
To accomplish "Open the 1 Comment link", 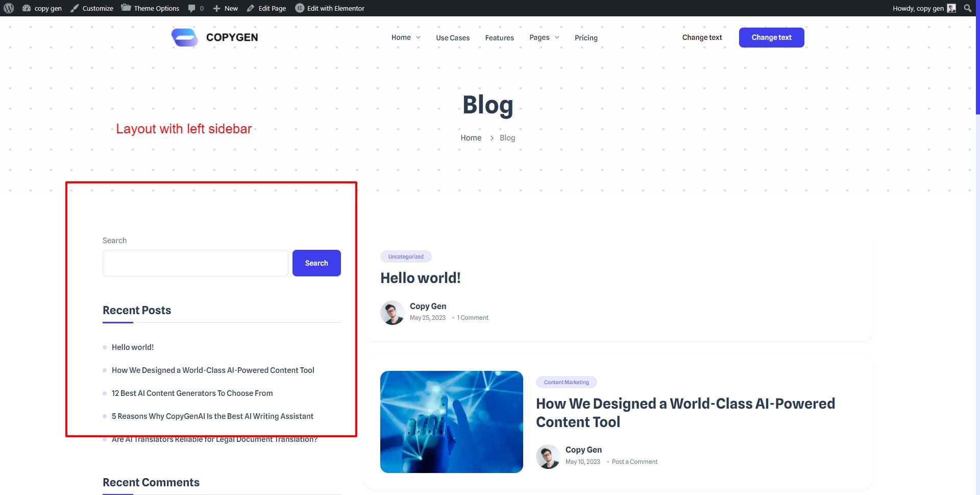I will point(473,318).
